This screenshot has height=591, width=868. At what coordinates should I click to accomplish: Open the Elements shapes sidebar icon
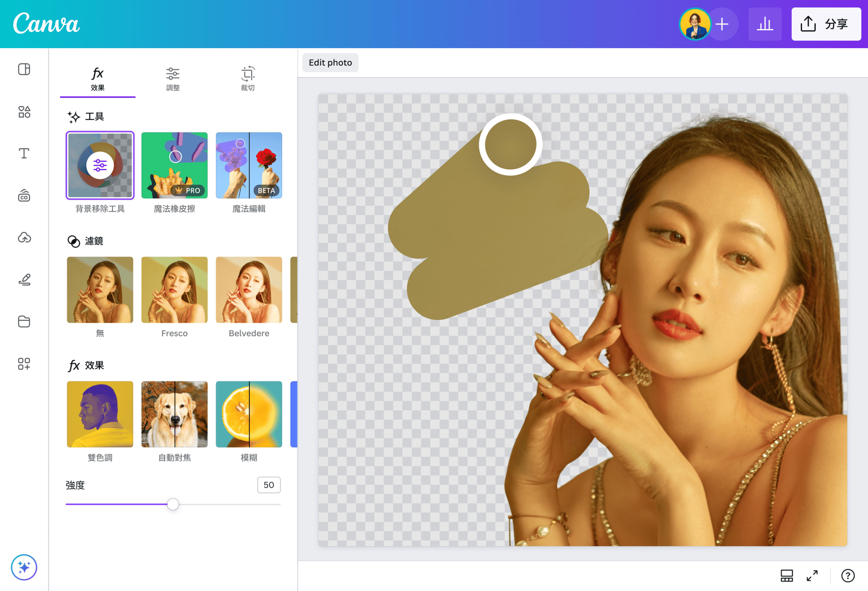24,112
